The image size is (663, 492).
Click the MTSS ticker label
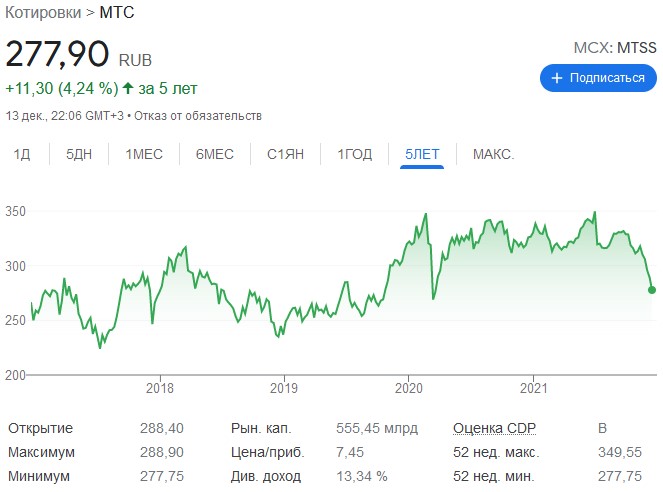(637, 48)
